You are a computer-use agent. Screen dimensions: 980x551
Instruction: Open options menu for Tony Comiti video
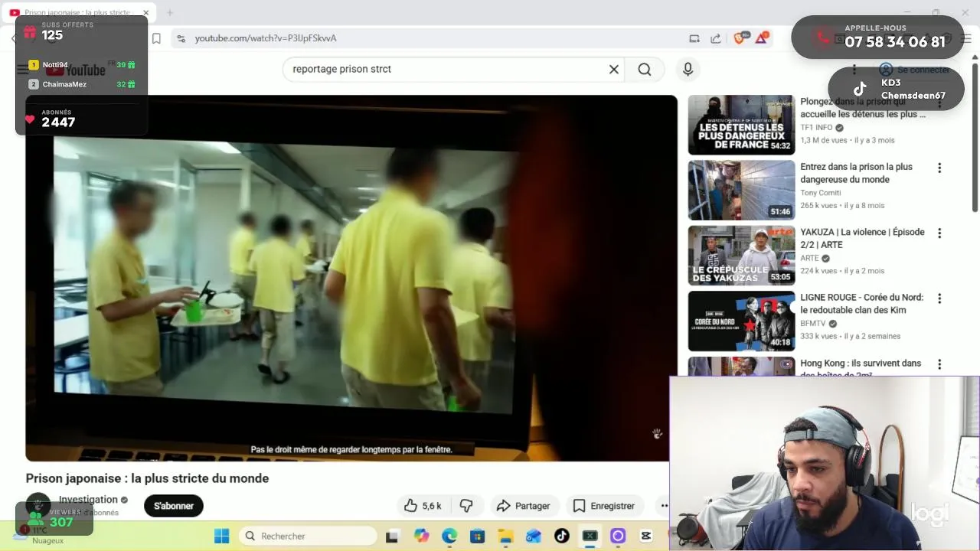[x=939, y=168]
